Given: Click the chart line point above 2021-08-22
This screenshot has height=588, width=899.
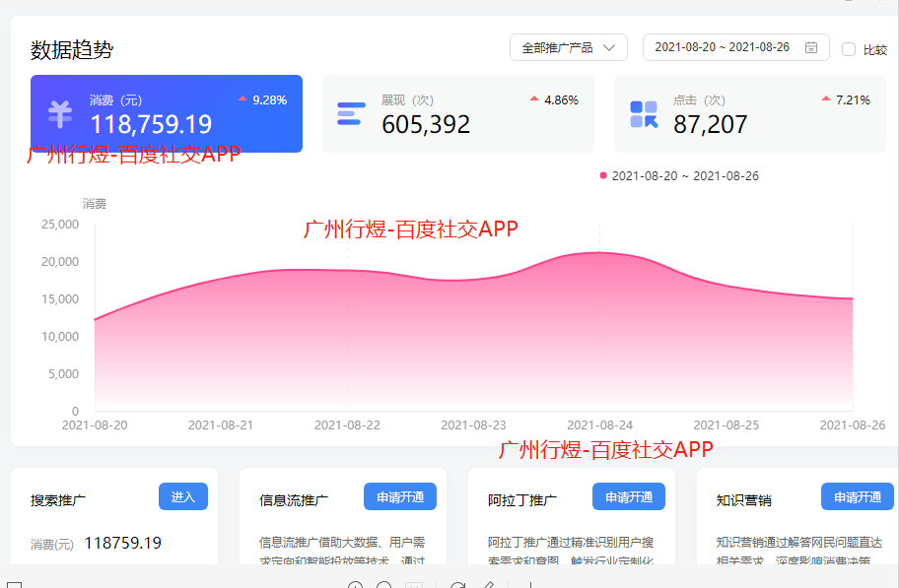Looking at the screenshot, I should 347,271.
